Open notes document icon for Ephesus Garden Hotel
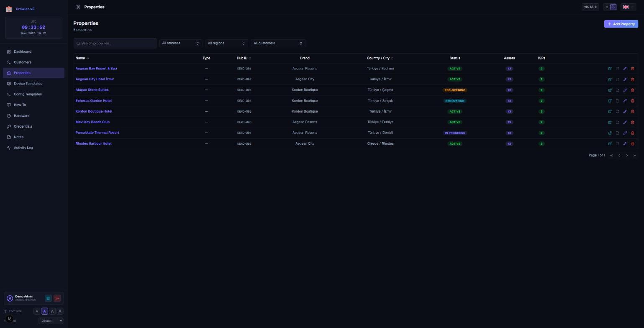 (617, 101)
